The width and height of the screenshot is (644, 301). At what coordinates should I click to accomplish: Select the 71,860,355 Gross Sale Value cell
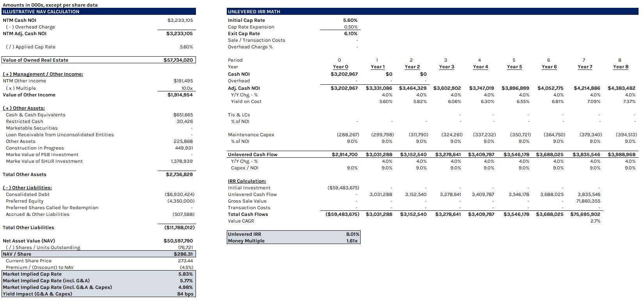tap(589, 201)
